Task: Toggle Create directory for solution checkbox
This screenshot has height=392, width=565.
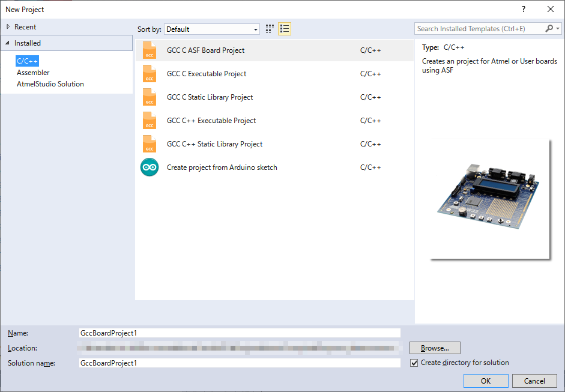Action: click(x=414, y=363)
